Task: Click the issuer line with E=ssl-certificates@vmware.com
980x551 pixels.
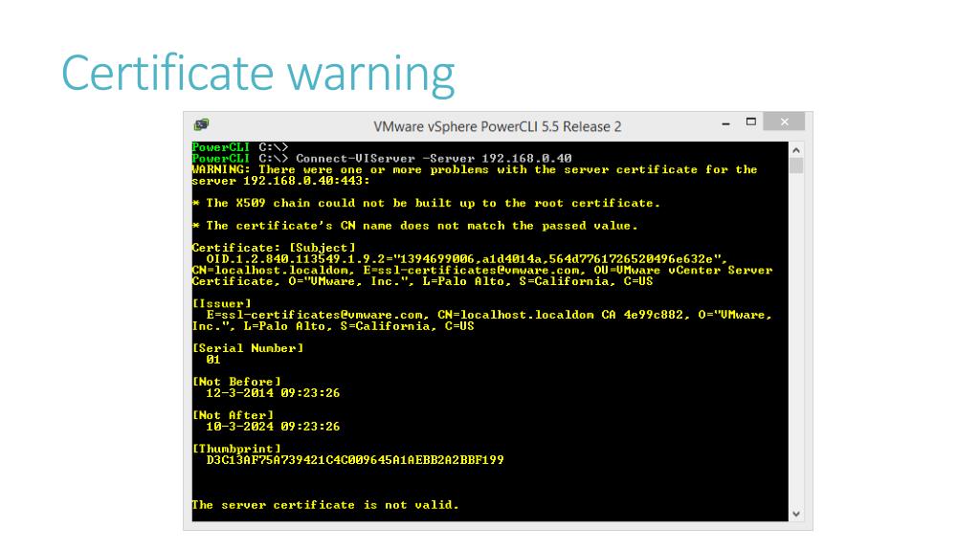Action: (x=489, y=315)
